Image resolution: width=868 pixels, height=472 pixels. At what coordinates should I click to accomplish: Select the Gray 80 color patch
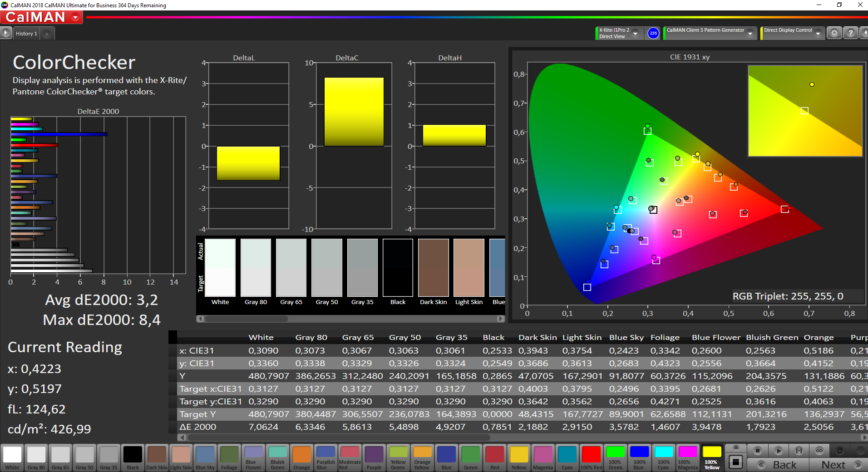point(36,457)
